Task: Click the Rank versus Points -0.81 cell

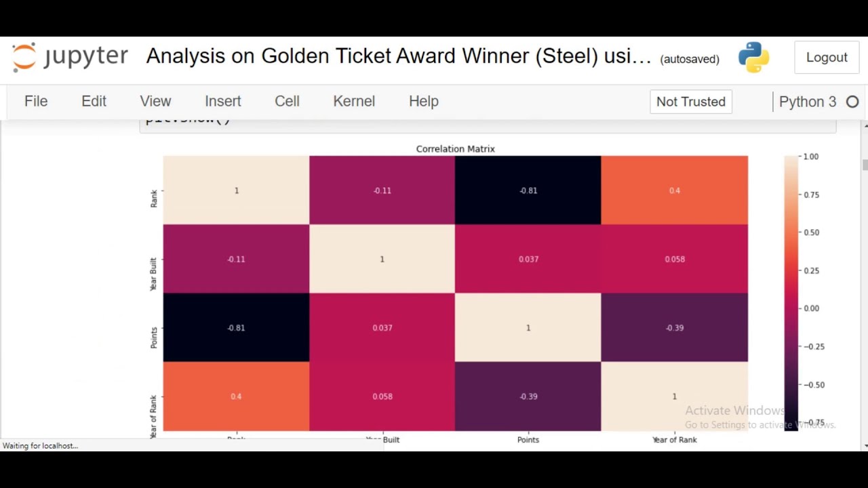Action: [528, 190]
